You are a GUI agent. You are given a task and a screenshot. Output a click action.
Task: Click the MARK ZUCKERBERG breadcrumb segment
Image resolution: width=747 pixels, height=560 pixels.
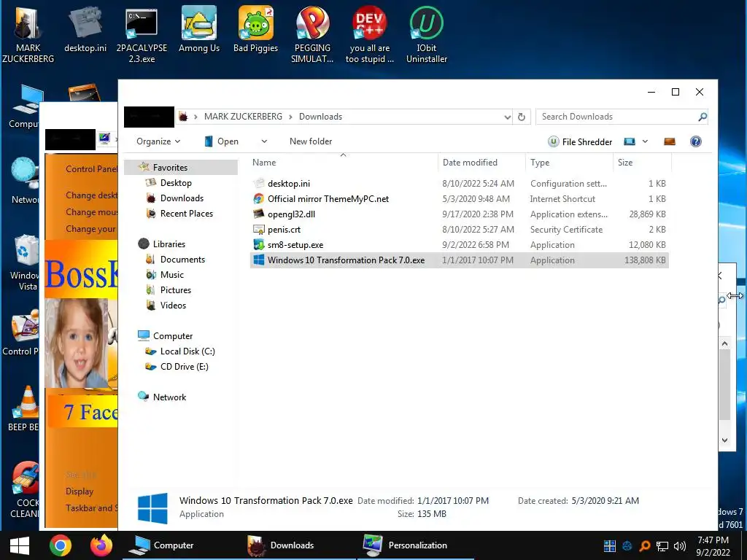tap(243, 117)
